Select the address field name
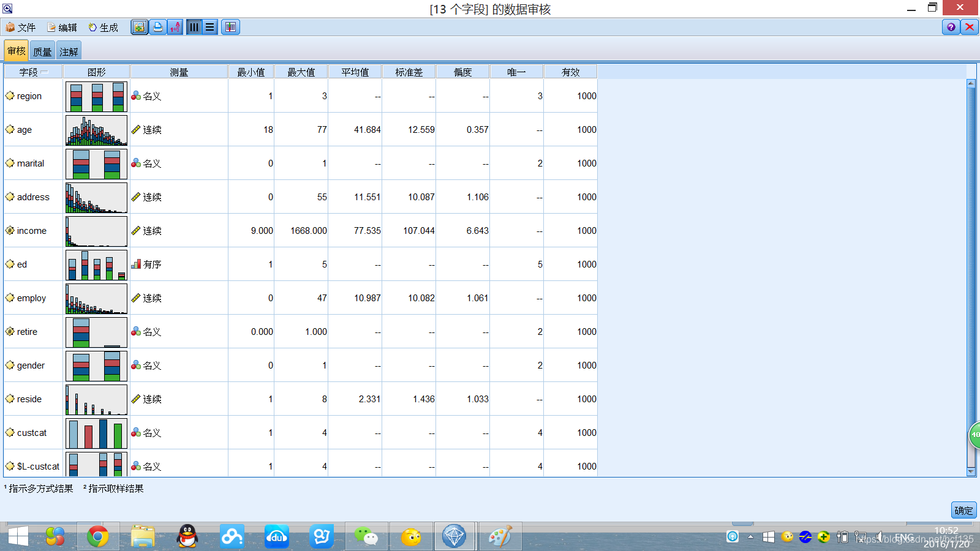 point(33,197)
